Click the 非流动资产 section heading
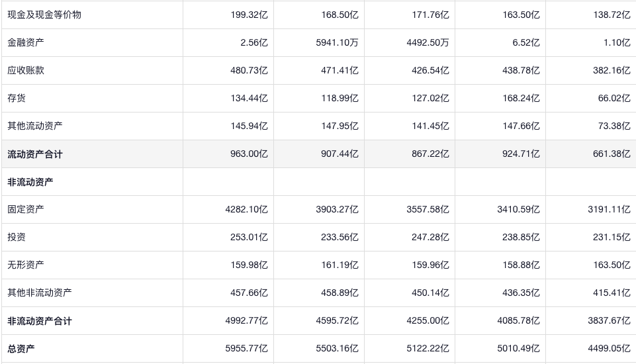This screenshot has width=636, height=364. coord(30,182)
